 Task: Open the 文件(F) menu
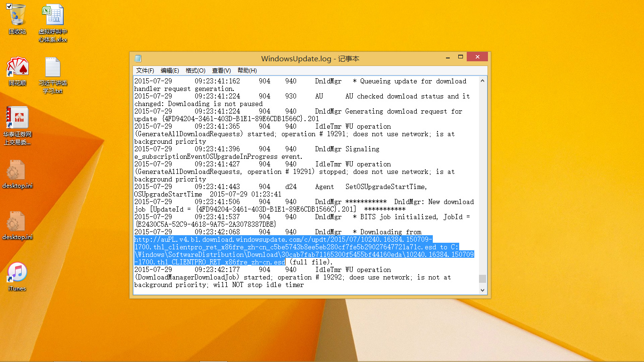point(145,71)
